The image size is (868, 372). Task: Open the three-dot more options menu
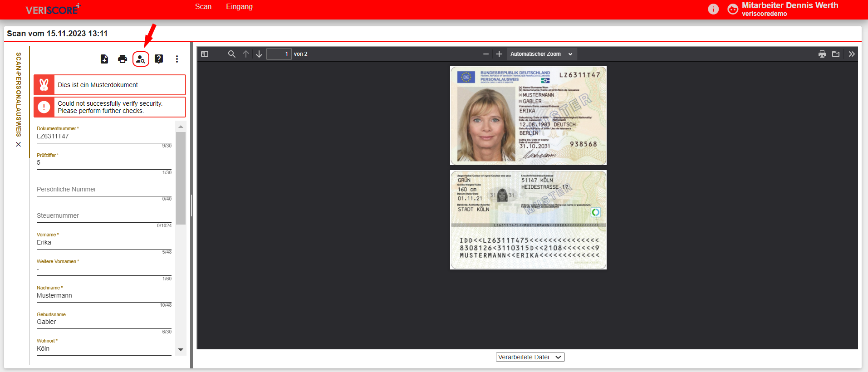point(177,59)
